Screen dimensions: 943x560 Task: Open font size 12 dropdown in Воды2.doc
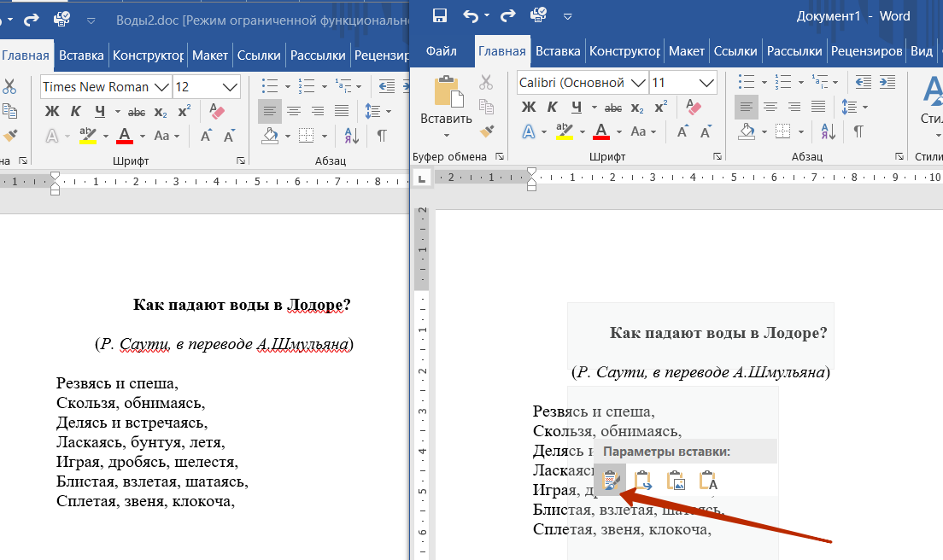pos(230,87)
